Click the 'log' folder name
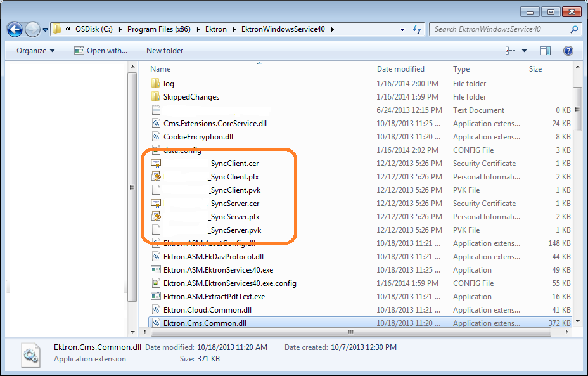 [169, 84]
